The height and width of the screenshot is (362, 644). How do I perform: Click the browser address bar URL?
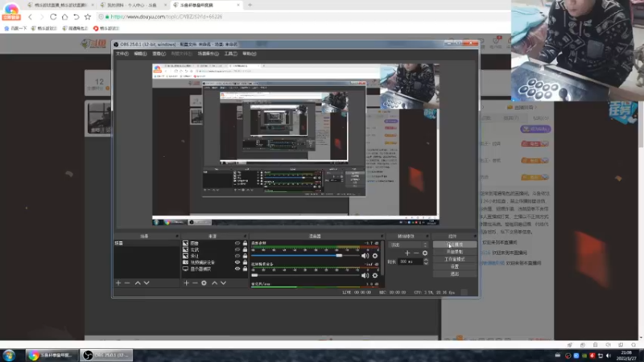167,17
